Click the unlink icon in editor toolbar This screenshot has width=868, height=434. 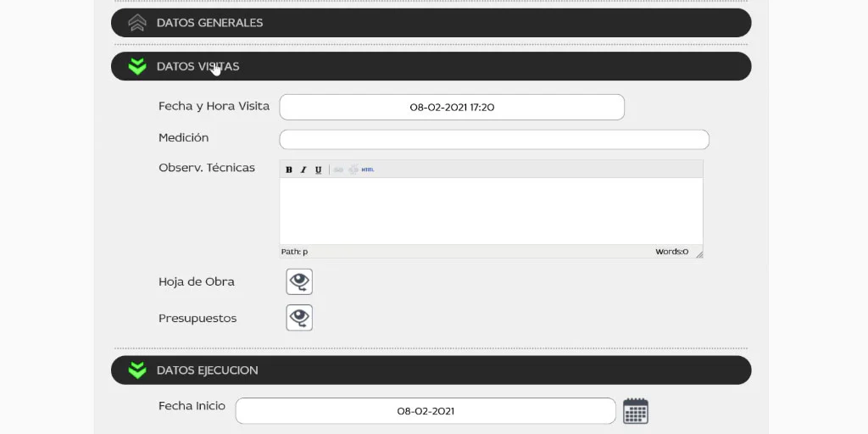[x=353, y=170]
